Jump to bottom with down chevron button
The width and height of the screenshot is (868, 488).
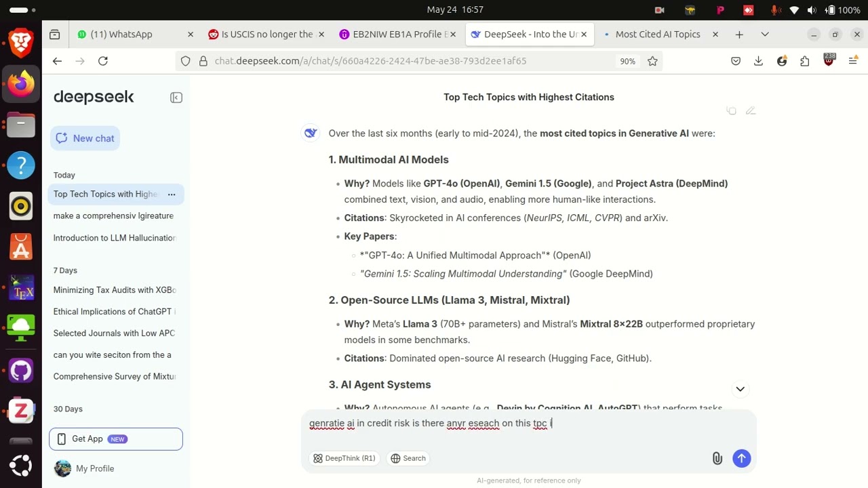click(741, 389)
